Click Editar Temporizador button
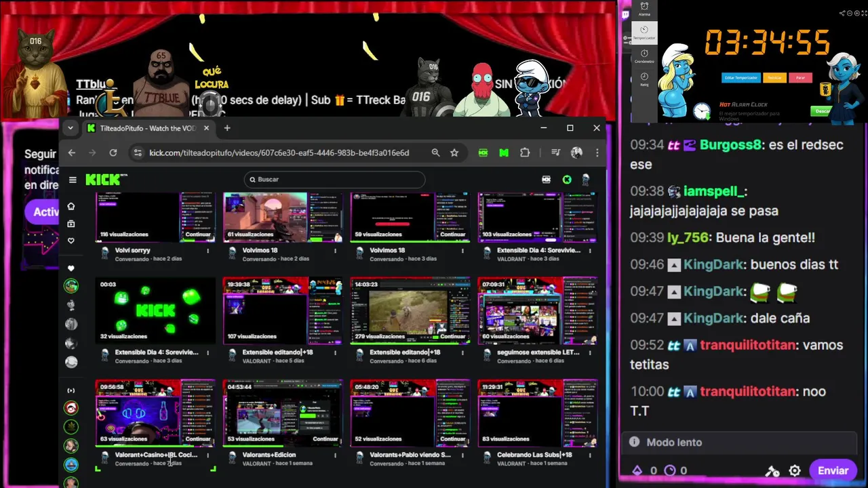The image size is (868, 488). tap(740, 78)
